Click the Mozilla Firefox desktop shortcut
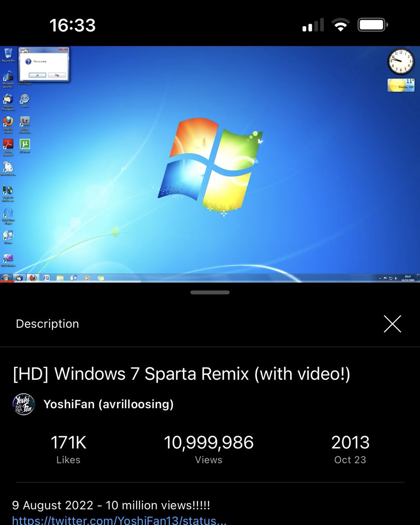 point(8,125)
